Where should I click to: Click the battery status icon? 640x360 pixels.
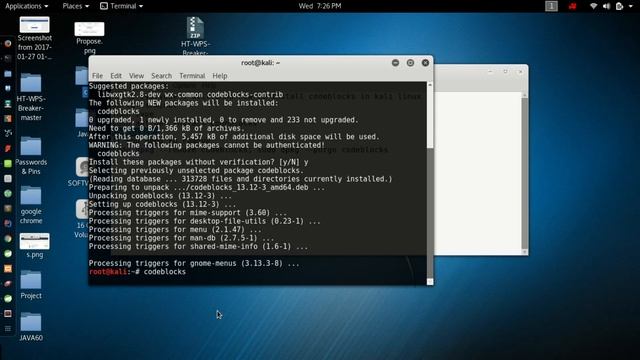(619, 6)
